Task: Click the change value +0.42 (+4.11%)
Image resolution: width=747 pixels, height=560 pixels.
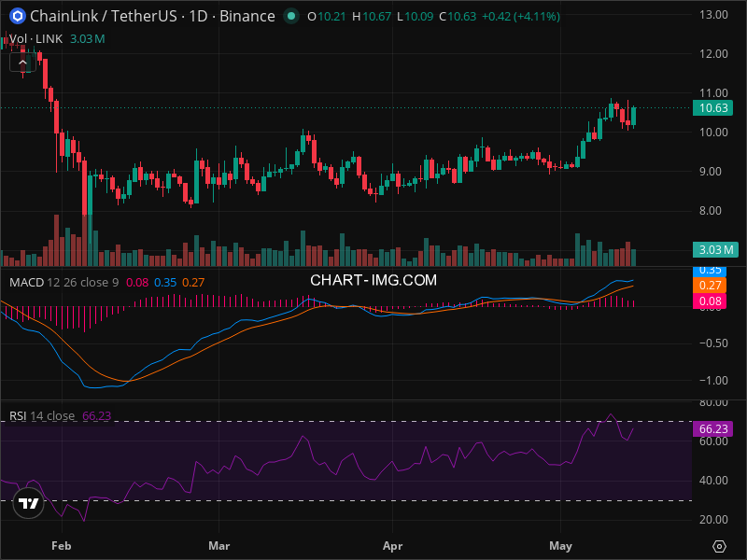Action: pos(521,17)
